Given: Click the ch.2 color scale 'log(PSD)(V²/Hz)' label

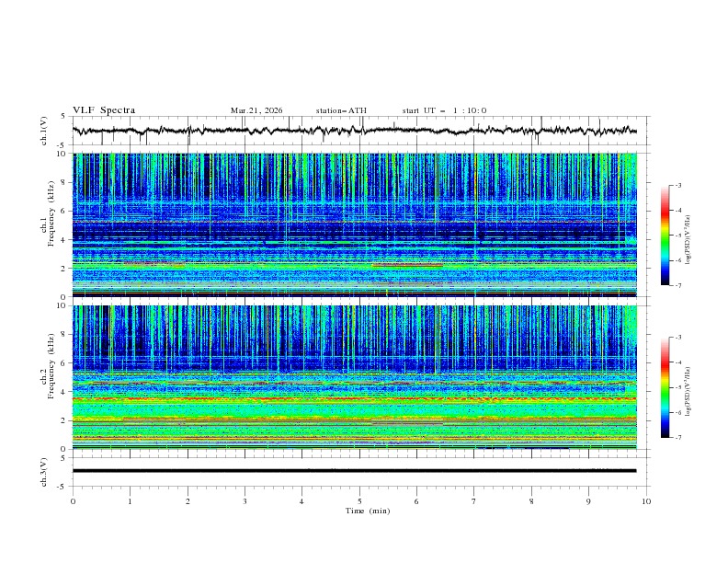Looking at the screenshot, I should [x=688, y=392].
